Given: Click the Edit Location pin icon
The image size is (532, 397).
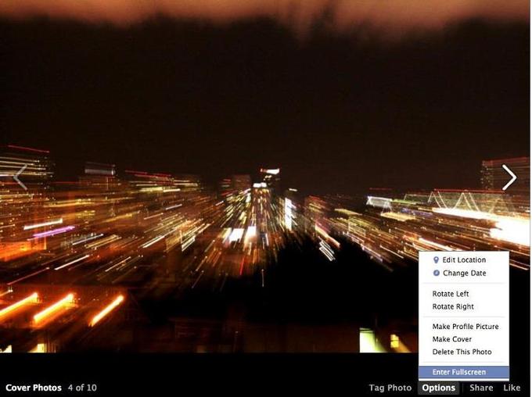Looking at the screenshot, I should click(437, 260).
